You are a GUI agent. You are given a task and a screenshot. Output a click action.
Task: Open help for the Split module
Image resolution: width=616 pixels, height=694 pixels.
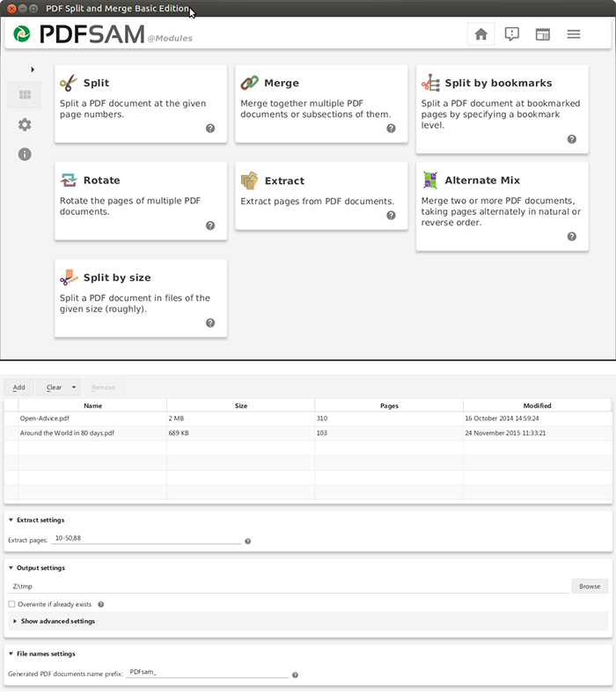click(x=210, y=129)
